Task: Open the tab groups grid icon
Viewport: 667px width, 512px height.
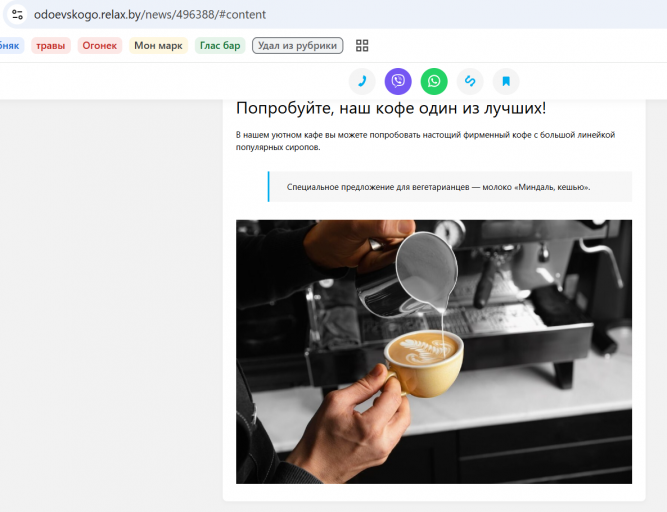Action: (x=362, y=46)
